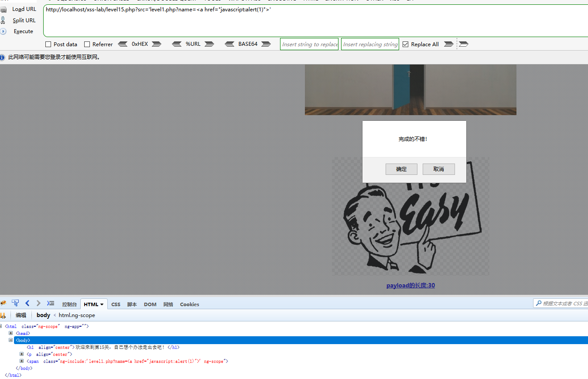
Task: Activate the Firebug inspect element pointer
Action: coord(15,303)
